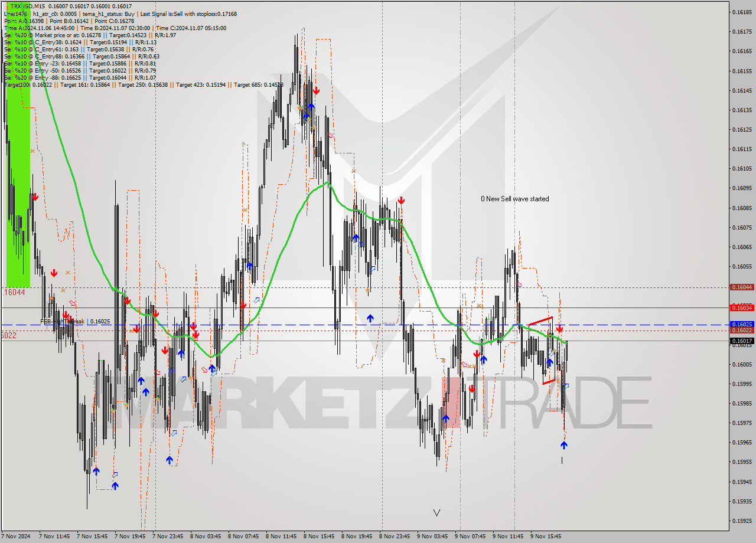Click the "9 Nov 15:45" time axis label
The image size is (756, 543).
pos(546,537)
